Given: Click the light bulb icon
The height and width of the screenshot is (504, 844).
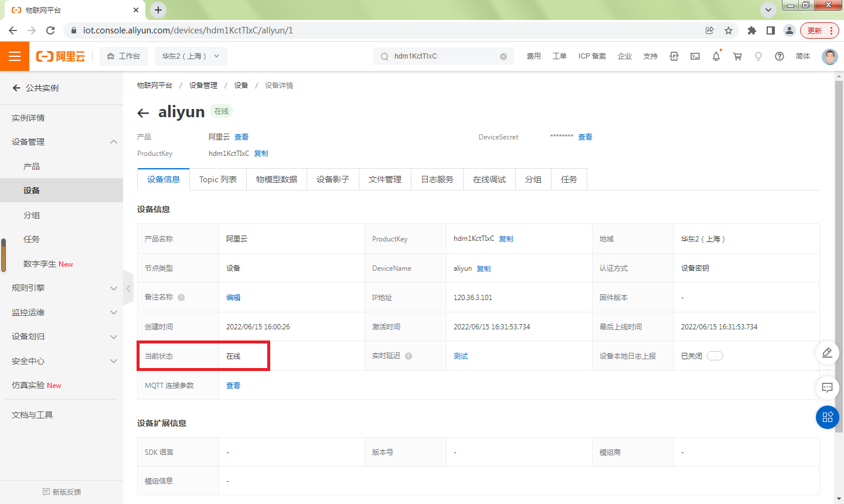Looking at the screenshot, I should click(x=758, y=56).
